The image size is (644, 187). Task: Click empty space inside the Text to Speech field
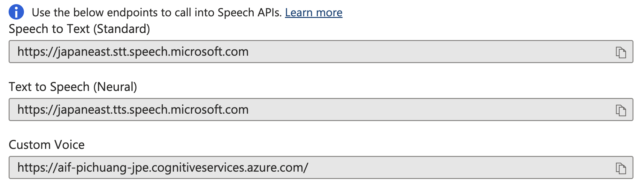[x=431, y=110]
